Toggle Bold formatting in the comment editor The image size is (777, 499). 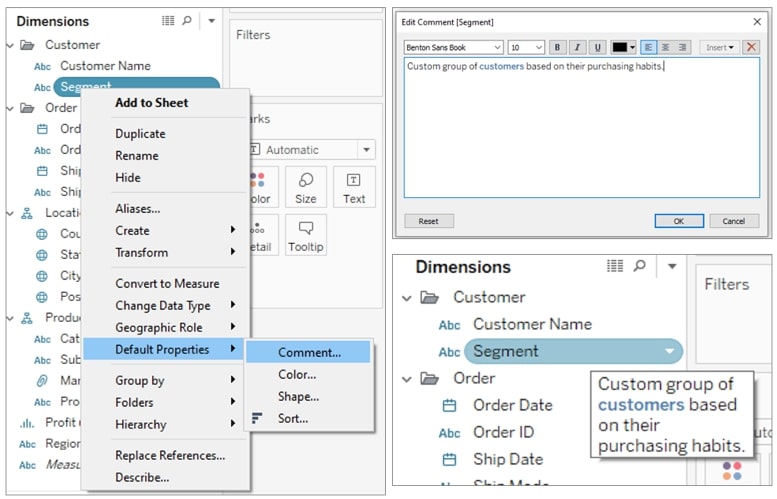(557, 47)
